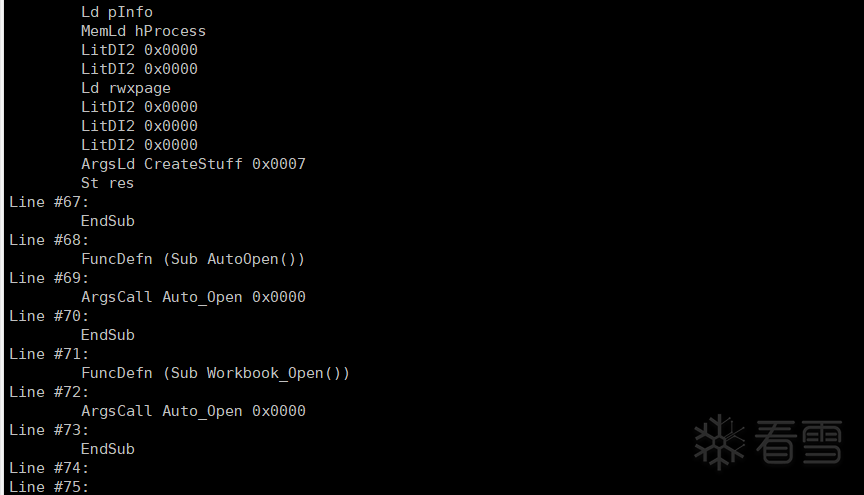864x495 pixels.
Task: Click the "Line #71:" label
Action: (49, 354)
